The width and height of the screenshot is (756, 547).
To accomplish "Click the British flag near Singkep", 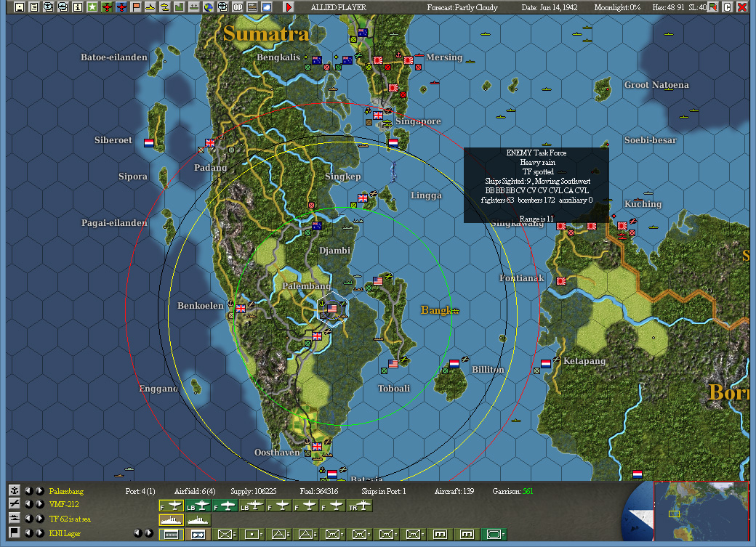I will 363,198.
